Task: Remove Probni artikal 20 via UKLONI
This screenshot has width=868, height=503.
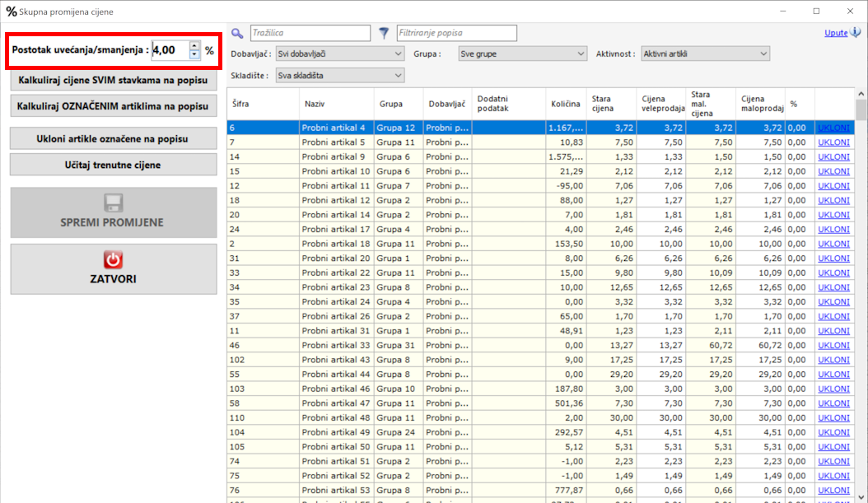Action: (x=833, y=258)
